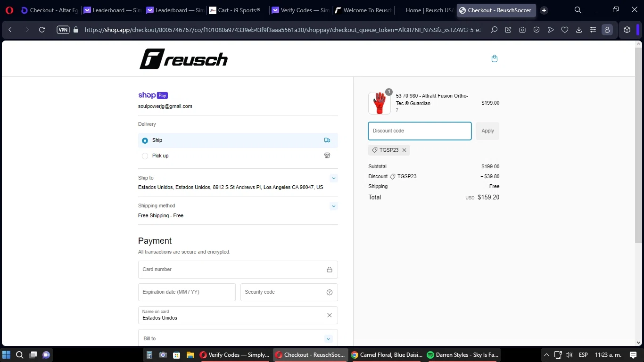The height and width of the screenshot is (362, 644).
Task: Click the Security code field
Action: [x=289, y=292]
